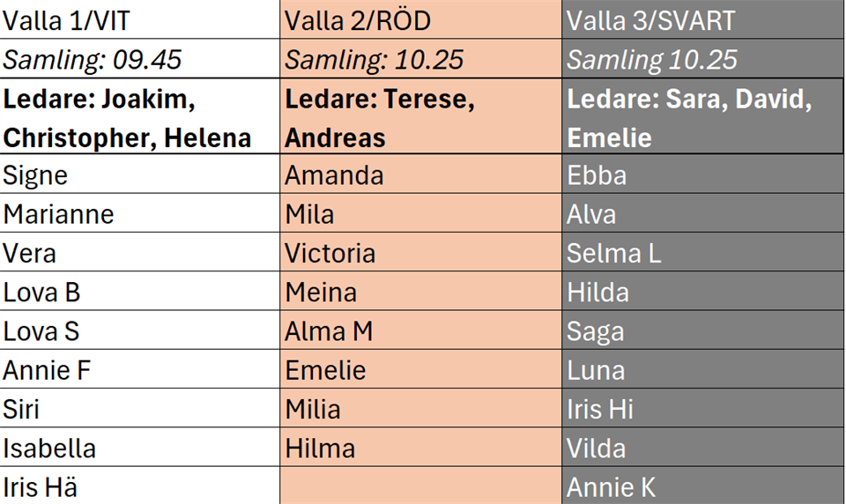Click the Ledare: Terese, Andreas cell
Viewport: 846px width, 504px height.
421,116
